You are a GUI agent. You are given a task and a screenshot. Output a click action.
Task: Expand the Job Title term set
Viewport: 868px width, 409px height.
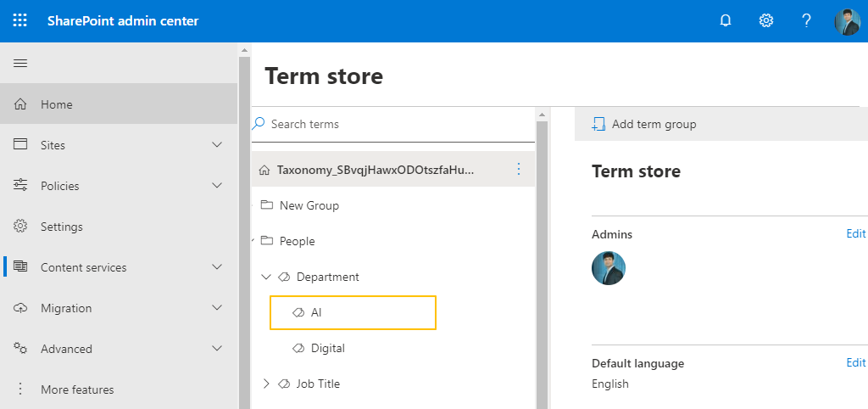[x=266, y=384]
